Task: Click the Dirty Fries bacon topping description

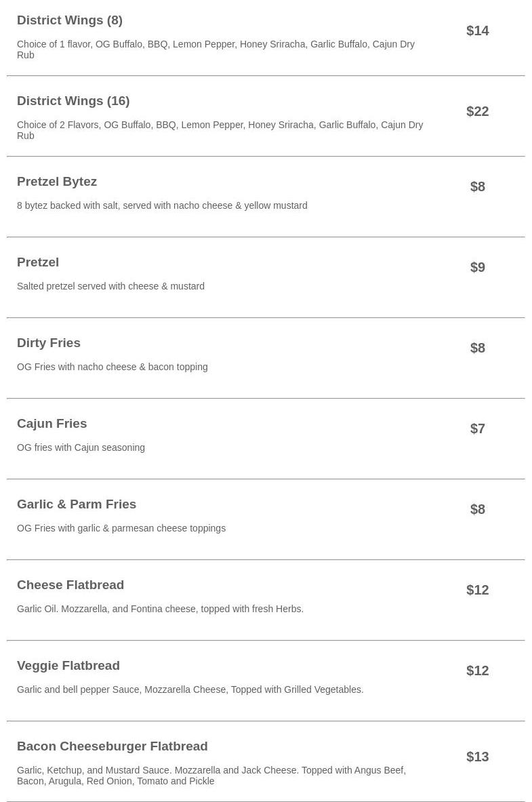Action: [x=112, y=367]
